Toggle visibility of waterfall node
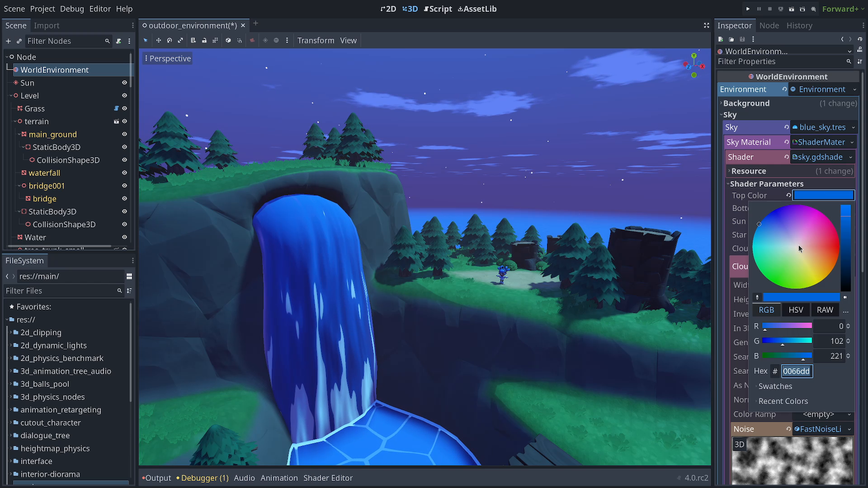Viewport: 868px width, 488px height. [x=125, y=173]
